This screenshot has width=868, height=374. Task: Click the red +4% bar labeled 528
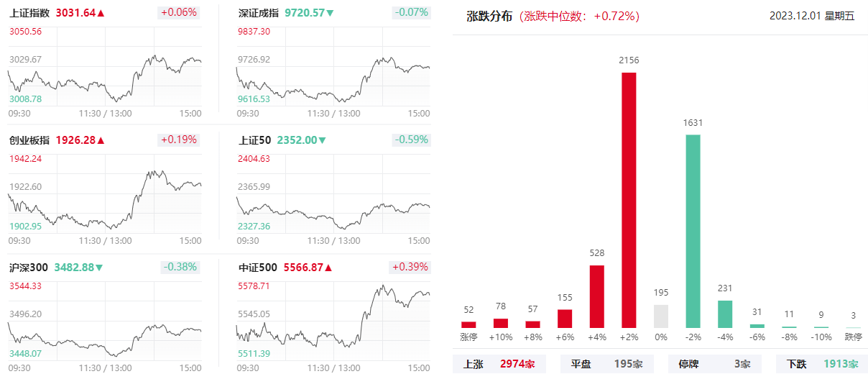pos(596,296)
